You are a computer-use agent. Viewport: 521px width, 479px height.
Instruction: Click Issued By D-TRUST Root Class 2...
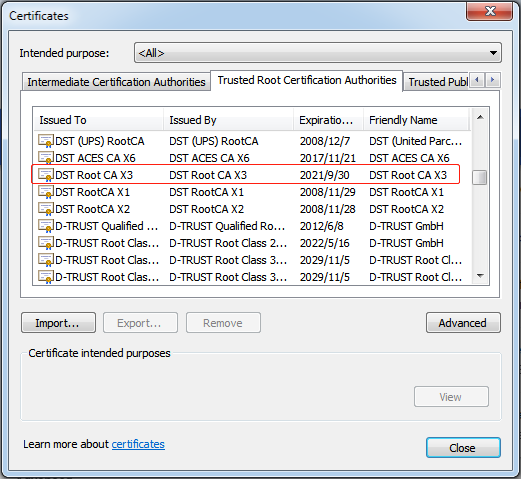[228, 243]
